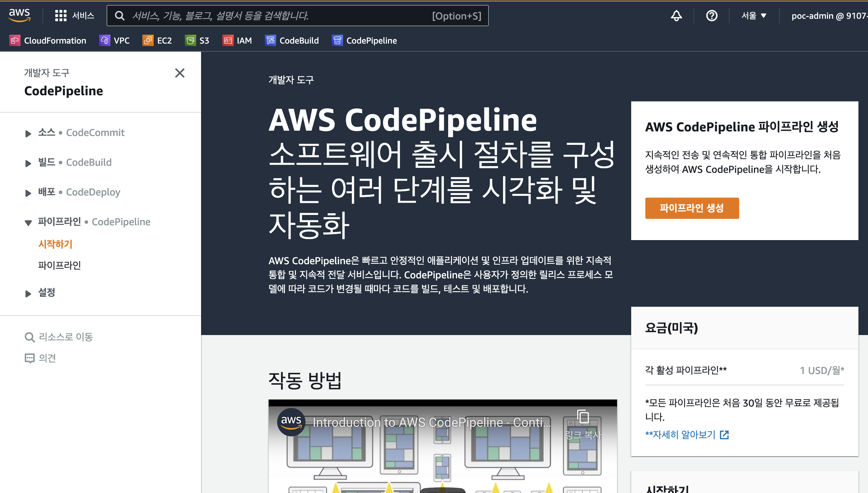Open the help question mark icon
The image size is (868, 493).
(x=712, y=16)
